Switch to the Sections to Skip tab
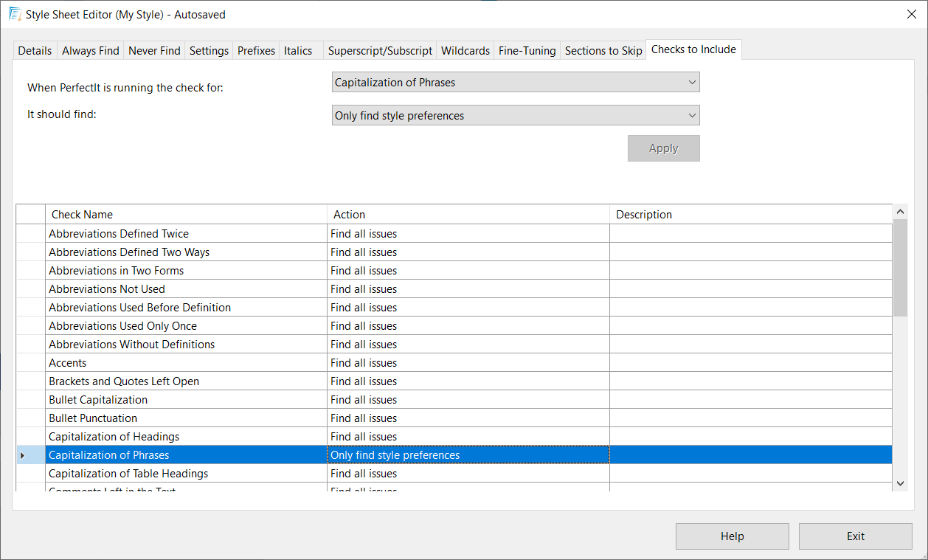Screen dimensions: 928x560 [603, 51]
